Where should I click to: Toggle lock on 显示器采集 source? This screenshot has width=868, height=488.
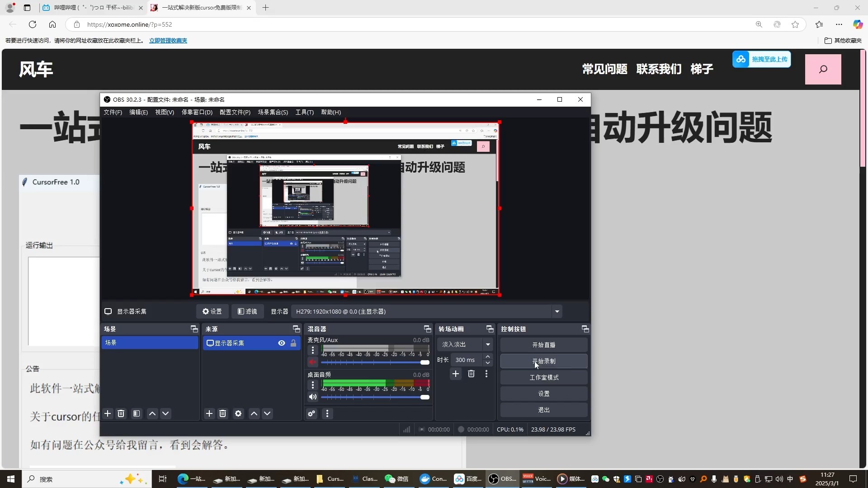293,343
